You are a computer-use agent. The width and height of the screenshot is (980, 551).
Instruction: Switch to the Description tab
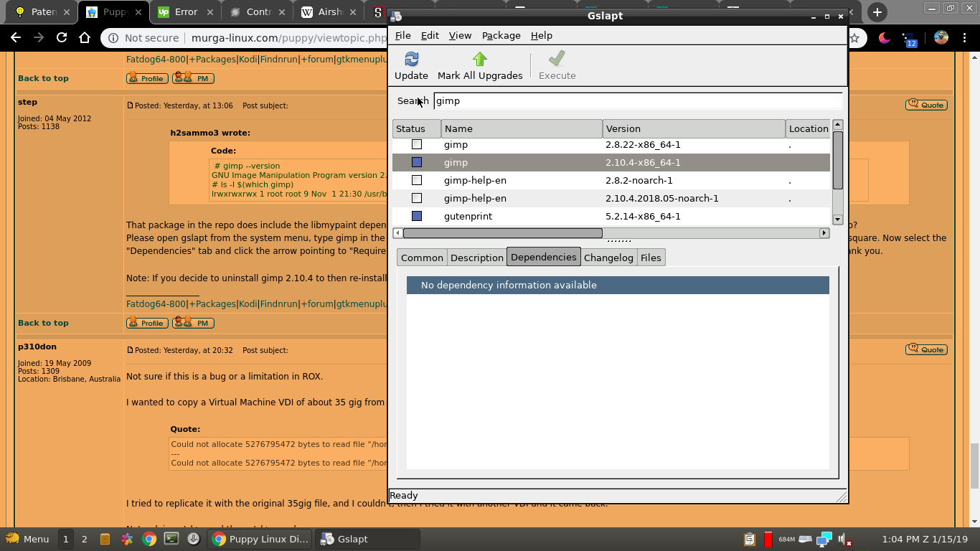pyautogui.click(x=477, y=258)
